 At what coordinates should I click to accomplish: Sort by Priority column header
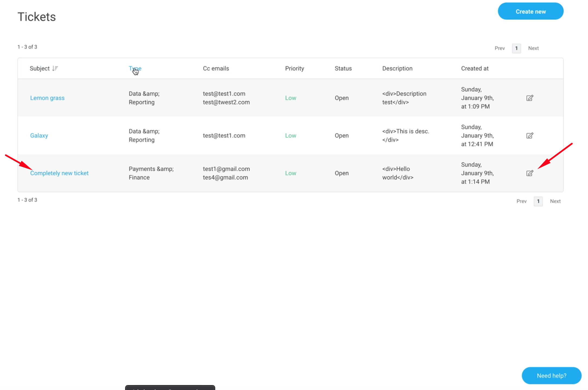(x=295, y=68)
